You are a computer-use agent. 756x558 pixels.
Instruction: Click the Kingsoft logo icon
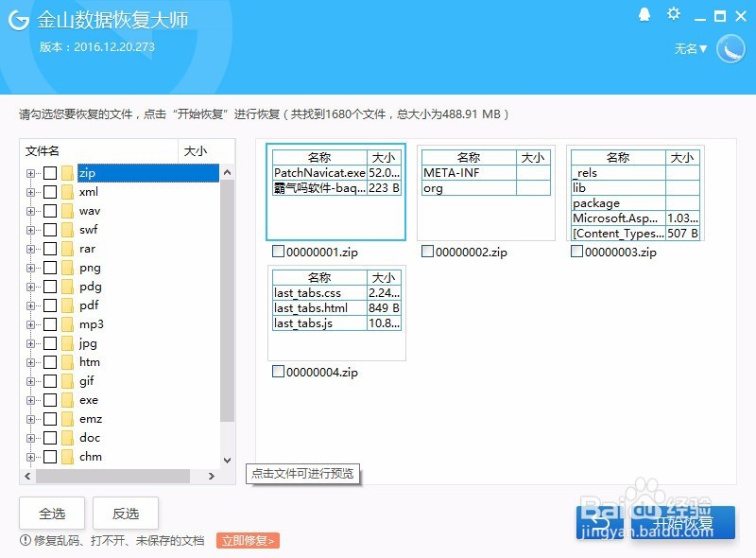coord(19,20)
